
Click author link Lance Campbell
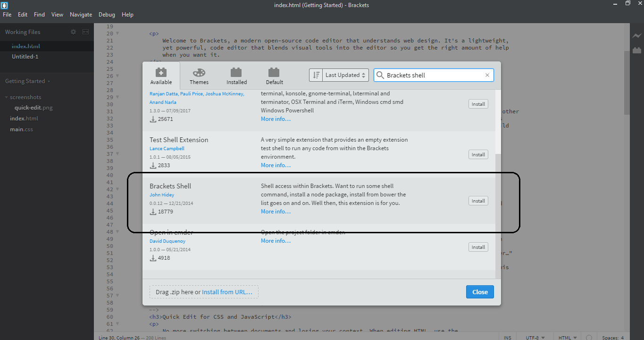pyautogui.click(x=167, y=148)
